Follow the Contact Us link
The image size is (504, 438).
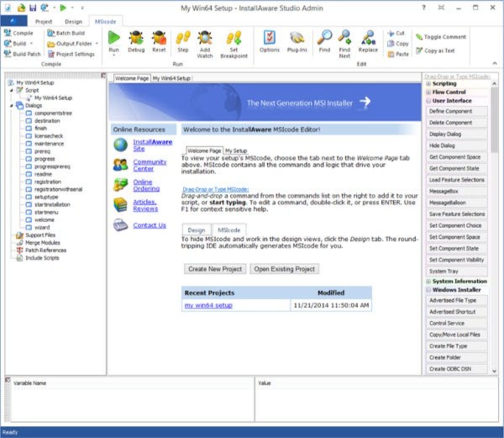(150, 225)
